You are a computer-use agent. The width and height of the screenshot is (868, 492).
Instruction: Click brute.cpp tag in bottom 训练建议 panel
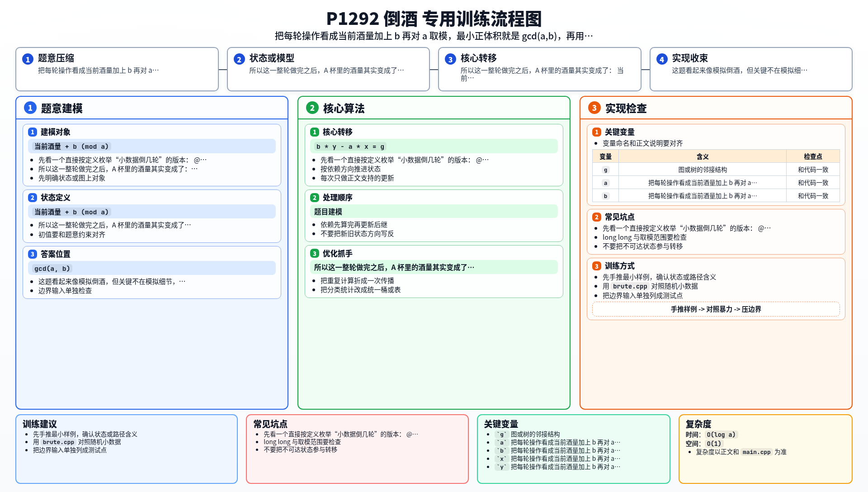58,442
